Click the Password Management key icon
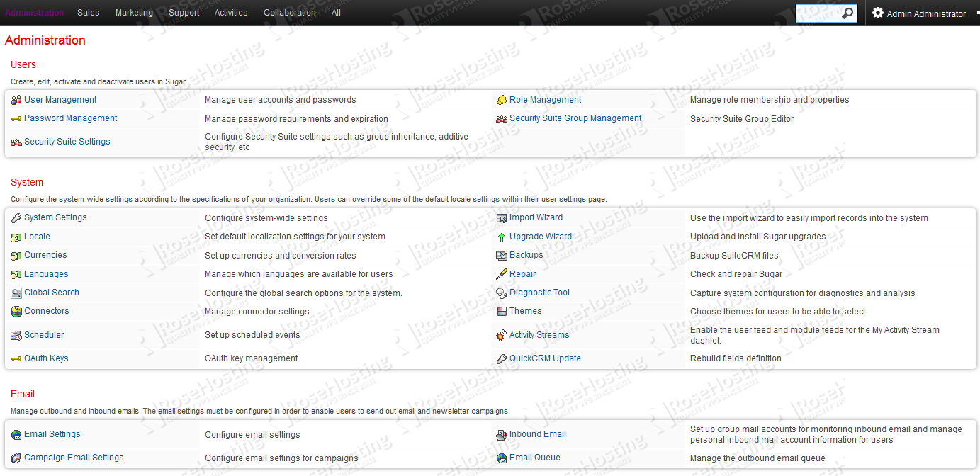Viewport: 980px width, 476px height. tap(16, 118)
